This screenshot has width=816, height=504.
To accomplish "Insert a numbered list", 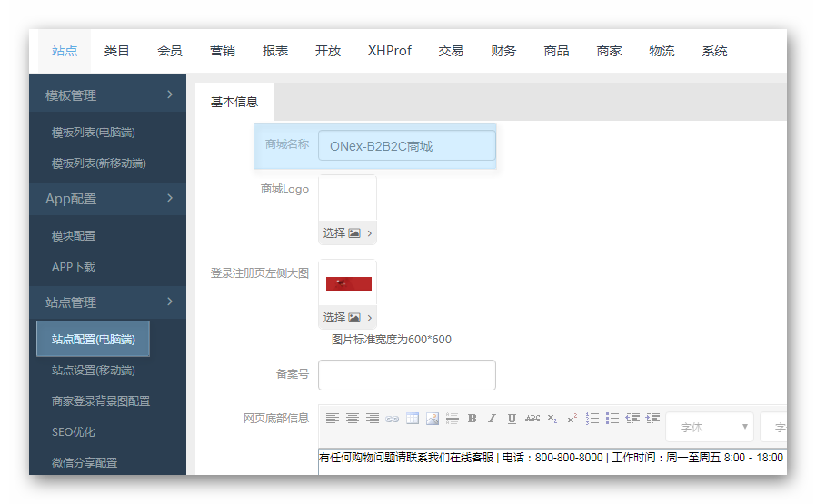I will pos(592,418).
